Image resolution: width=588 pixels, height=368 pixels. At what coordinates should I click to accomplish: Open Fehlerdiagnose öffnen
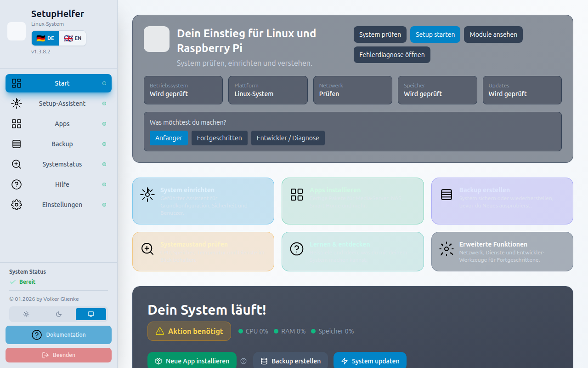point(392,55)
